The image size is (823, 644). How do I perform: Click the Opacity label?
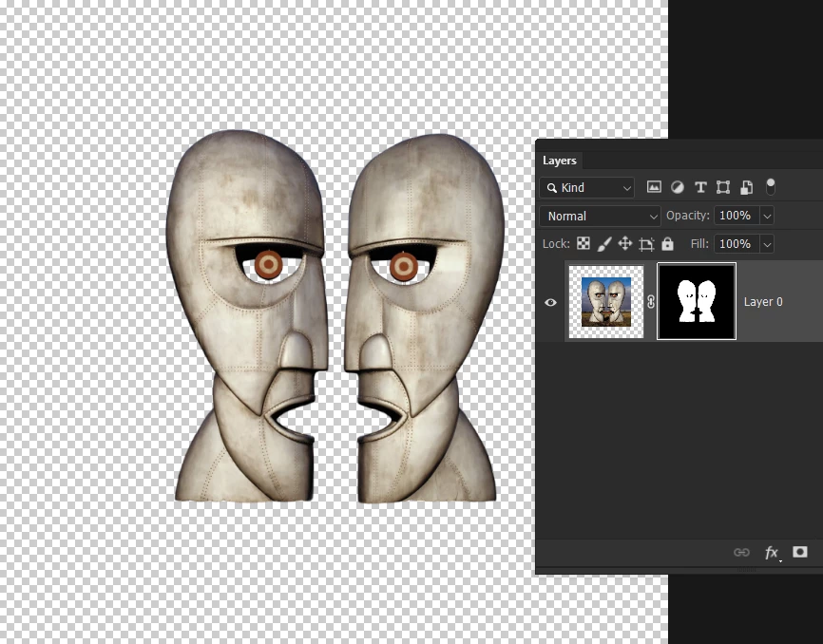pyautogui.click(x=688, y=216)
